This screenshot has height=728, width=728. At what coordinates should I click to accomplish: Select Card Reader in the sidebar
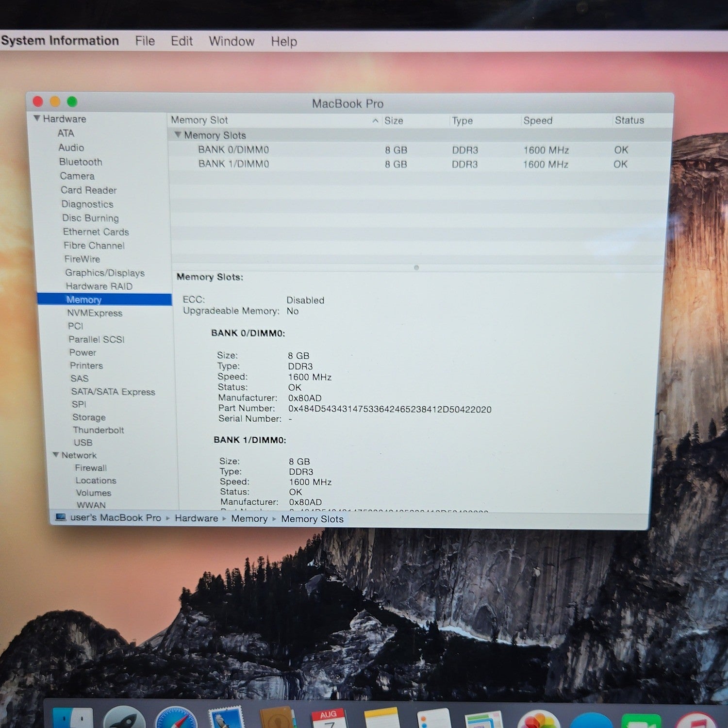click(89, 190)
